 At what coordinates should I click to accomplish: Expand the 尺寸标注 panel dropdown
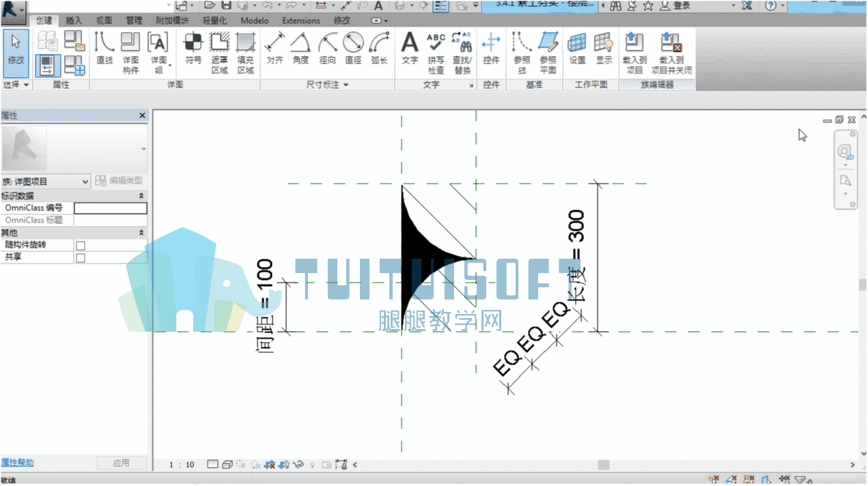point(327,85)
